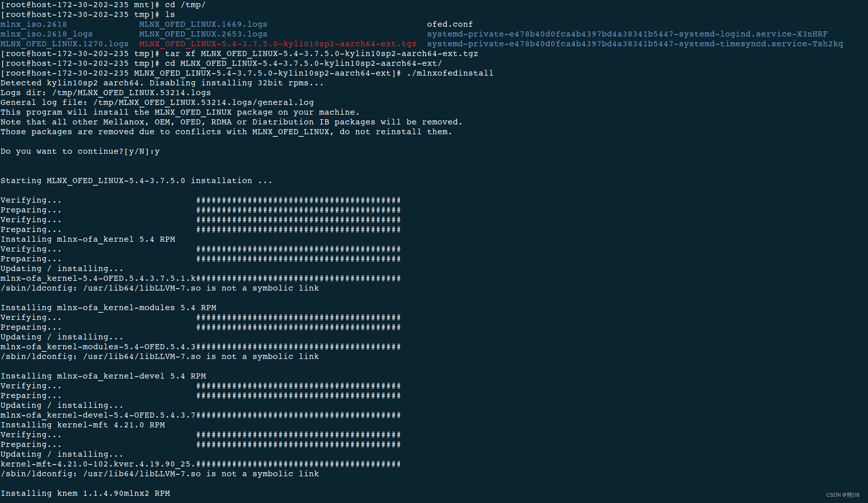Click 'Installing mlnx-ofa_kernel-devel 5.4 RPM' line
Image resolution: width=868 pixels, height=503 pixels.
(x=103, y=376)
